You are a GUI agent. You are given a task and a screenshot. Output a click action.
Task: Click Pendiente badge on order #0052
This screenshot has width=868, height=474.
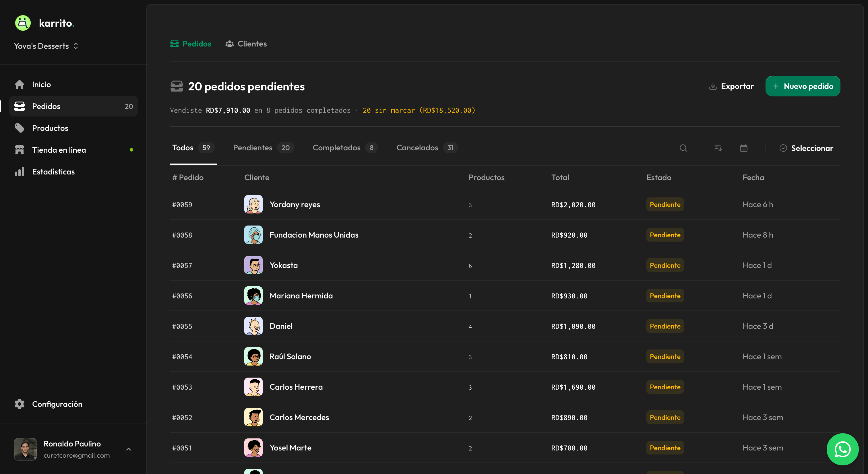pos(665,417)
